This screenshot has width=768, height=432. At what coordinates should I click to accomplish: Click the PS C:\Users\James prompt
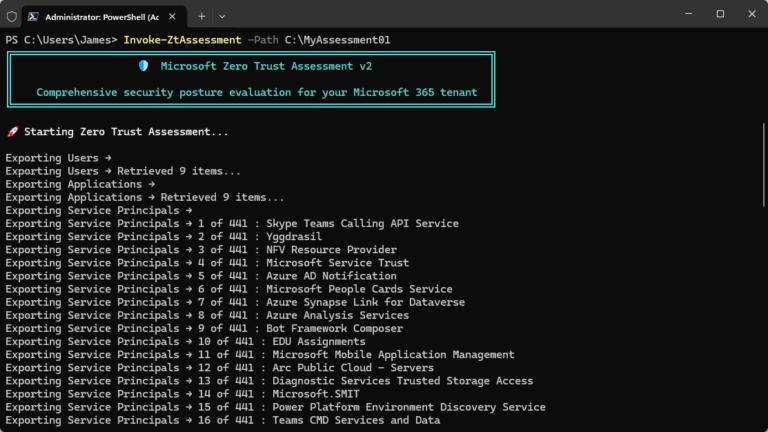coord(62,40)
